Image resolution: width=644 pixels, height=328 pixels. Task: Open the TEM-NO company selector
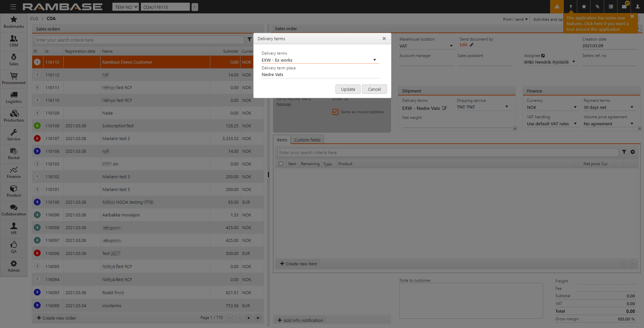click(x=125, y=7)
